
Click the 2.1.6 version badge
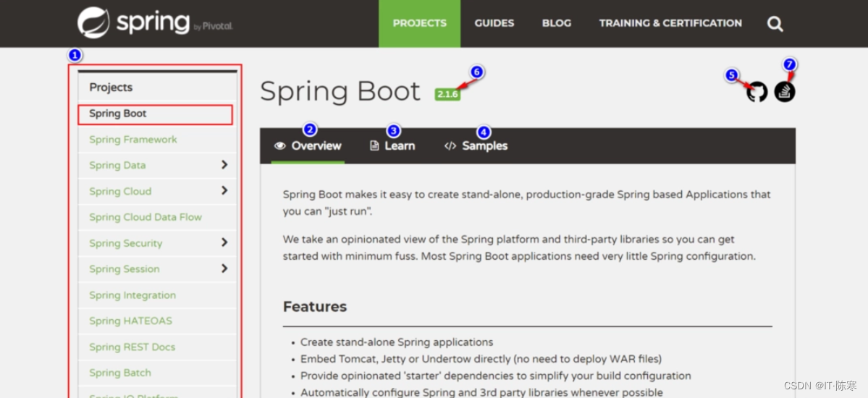(447, 94)
